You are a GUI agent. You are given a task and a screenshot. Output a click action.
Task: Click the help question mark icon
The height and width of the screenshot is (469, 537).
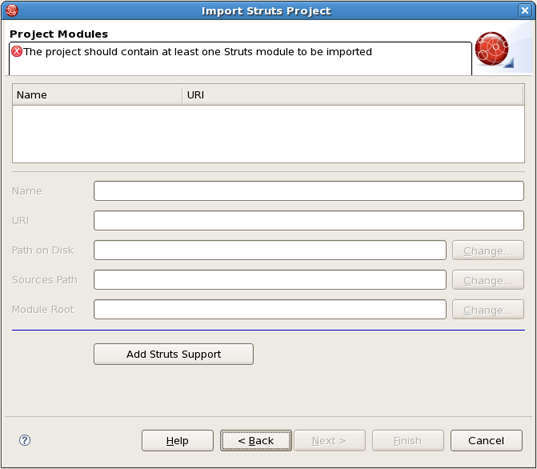coord(25,440)
